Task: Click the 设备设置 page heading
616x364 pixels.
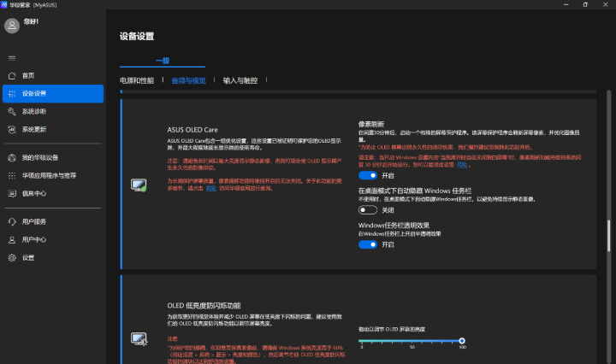Action: (137, 37)
